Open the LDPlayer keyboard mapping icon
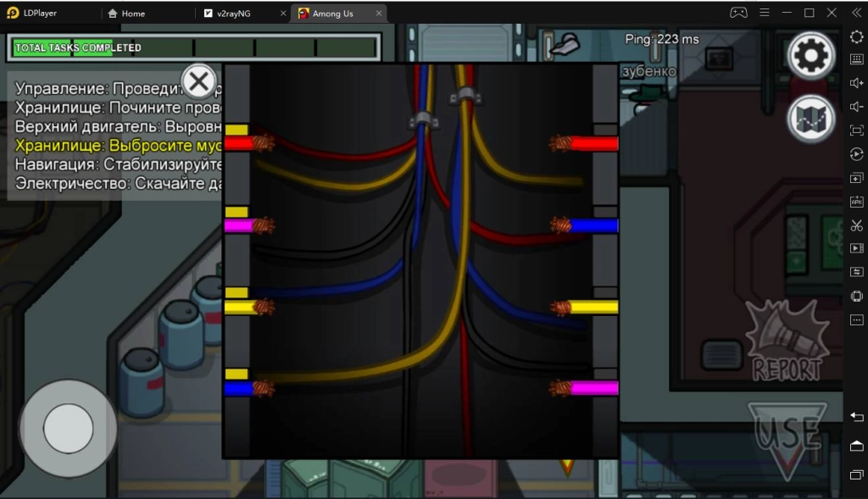Screen dimensions: 868x499 click(856, 59)
